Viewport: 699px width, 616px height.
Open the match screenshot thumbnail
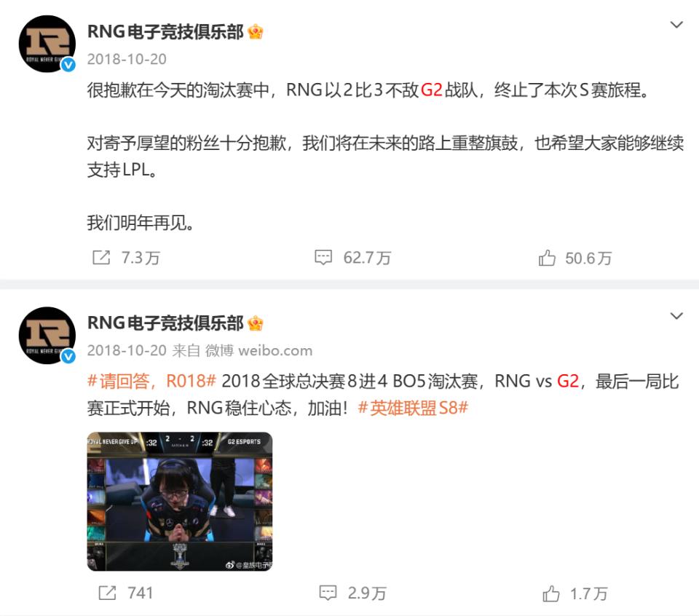[x=180, y=502]
